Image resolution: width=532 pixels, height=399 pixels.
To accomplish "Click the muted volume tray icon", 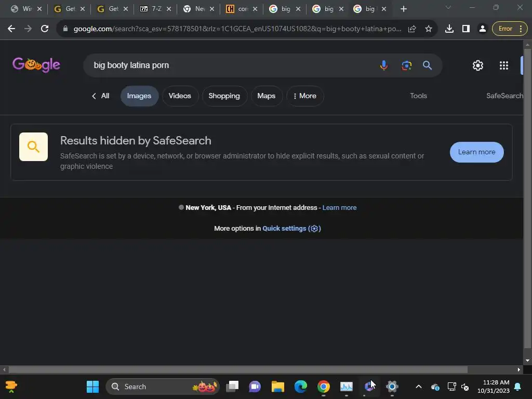I will pyautogui.click(x=465, y=387).
